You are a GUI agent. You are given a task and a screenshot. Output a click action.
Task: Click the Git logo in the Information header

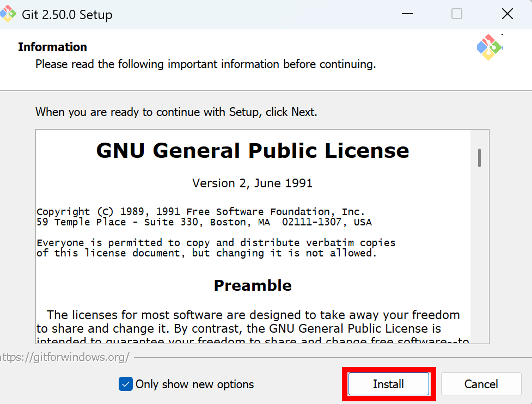[x=490, y=47]
